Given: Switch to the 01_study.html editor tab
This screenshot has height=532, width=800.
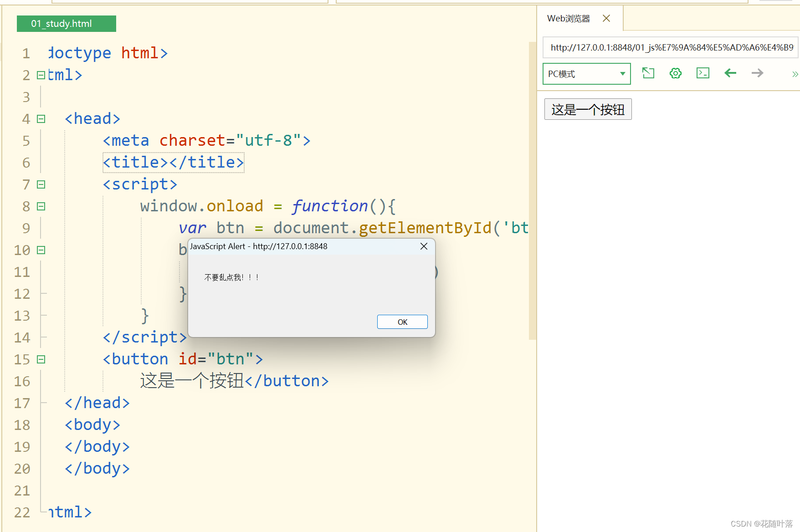Looking at the screenshot, I should pyautogui.click(x=67, y=24).
